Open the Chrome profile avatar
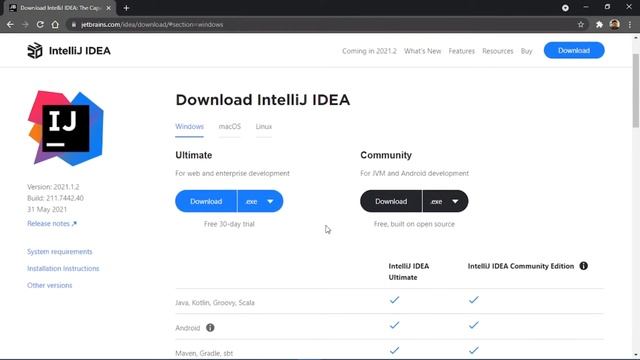Screen dimensions: 640x360 (x=614, y=24)
